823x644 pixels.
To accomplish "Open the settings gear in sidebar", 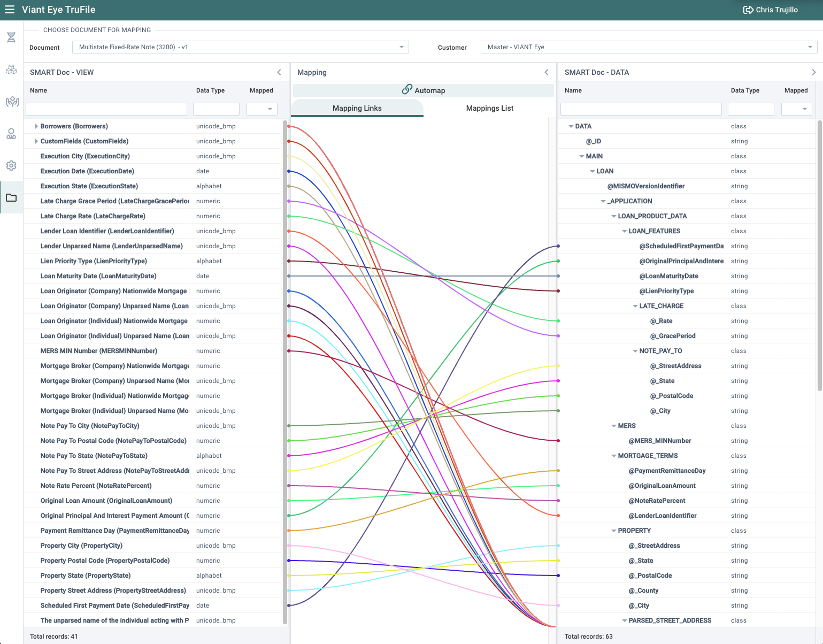I will (11, 166).
